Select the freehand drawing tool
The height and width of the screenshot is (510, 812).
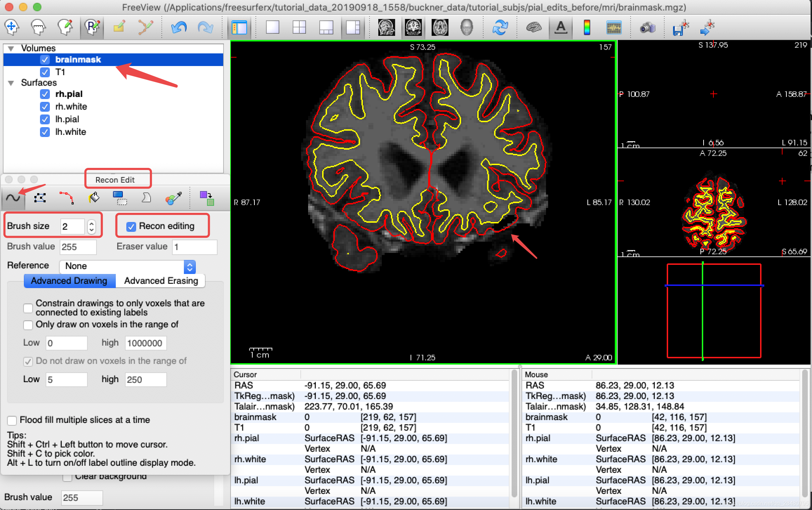tap(13, 197)
